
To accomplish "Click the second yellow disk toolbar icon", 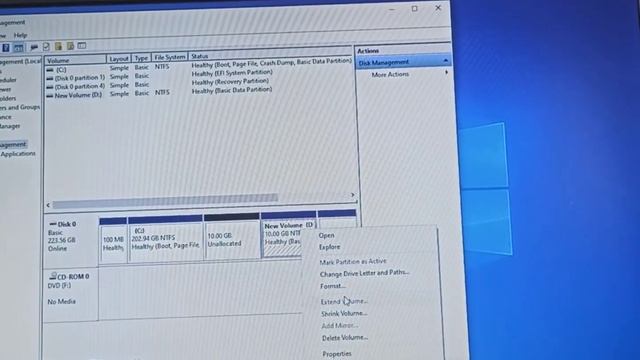I will [x=70, y=46].
